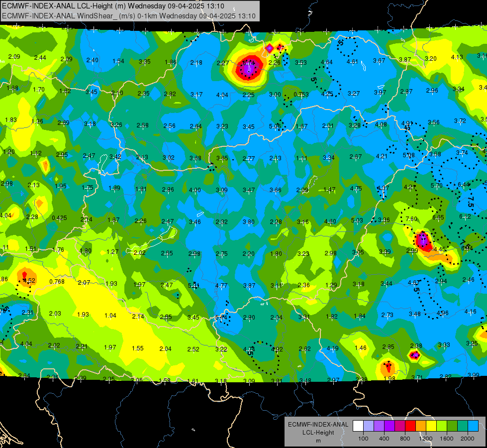Click the wind shear value '1.55'
Viewport: 487px width, 448px height.
click(138, 348)
